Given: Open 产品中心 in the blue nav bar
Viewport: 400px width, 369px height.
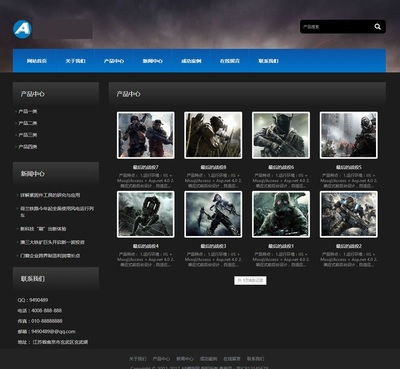Looking at the screenshot, I should pyautogui.click(x=114, y=61).
